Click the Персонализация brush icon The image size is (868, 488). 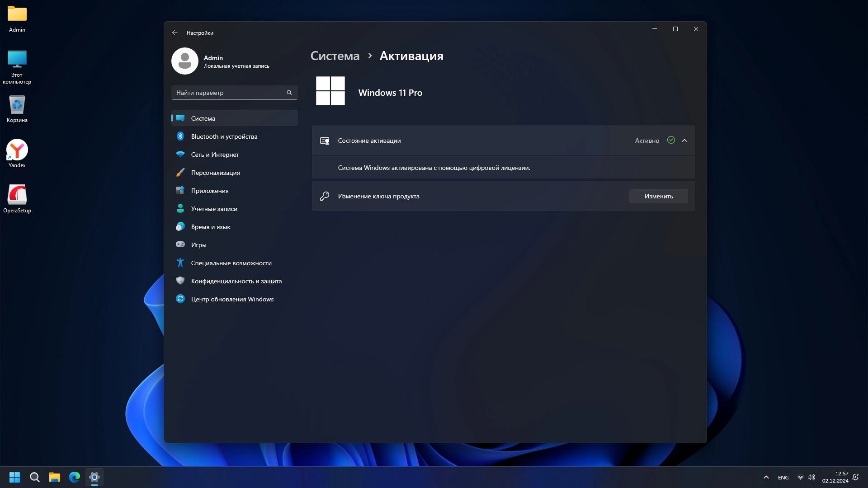pos(180,173)
